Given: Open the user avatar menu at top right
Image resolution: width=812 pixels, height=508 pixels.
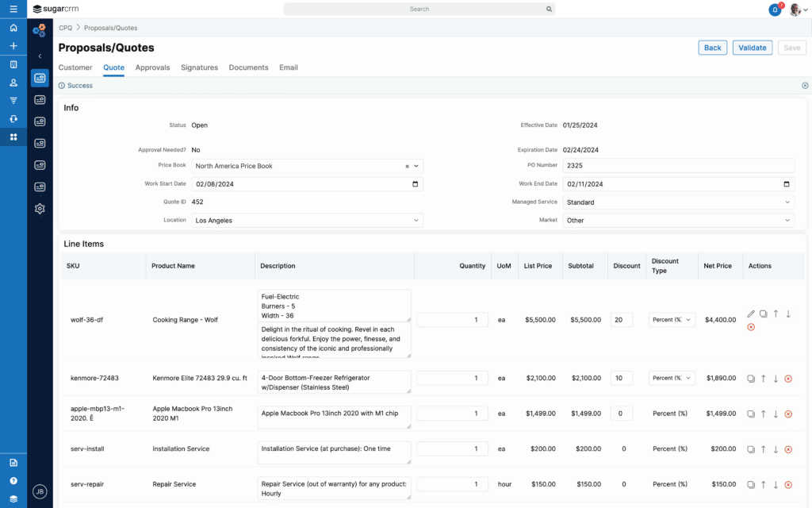Looking at the screenshot, I should coord(798,10).
